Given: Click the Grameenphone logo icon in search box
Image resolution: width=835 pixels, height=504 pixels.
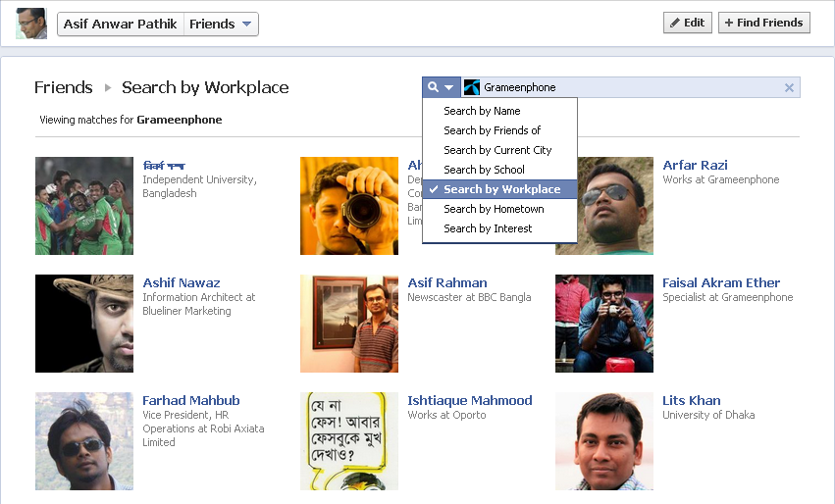Looking at the screenshot, I should [x=472, y=87].
